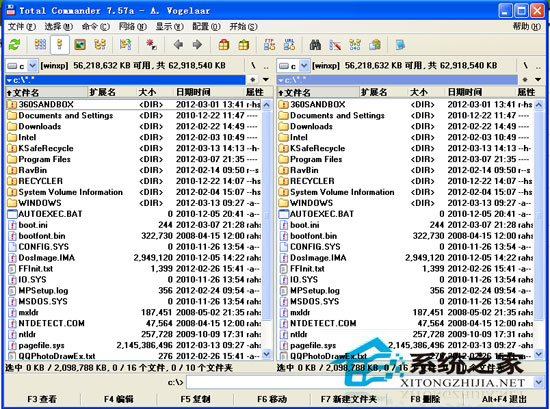Open file search with the binoculars icon
Viewport: 550px width, 409px height.
(315, 45)
